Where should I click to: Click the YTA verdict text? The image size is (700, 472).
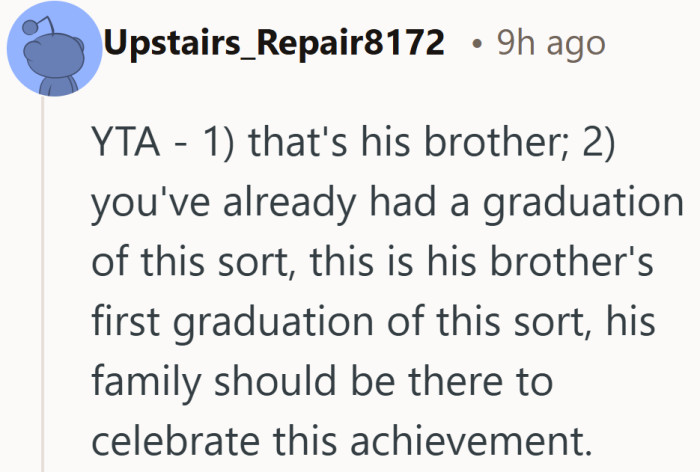point(125,142)
